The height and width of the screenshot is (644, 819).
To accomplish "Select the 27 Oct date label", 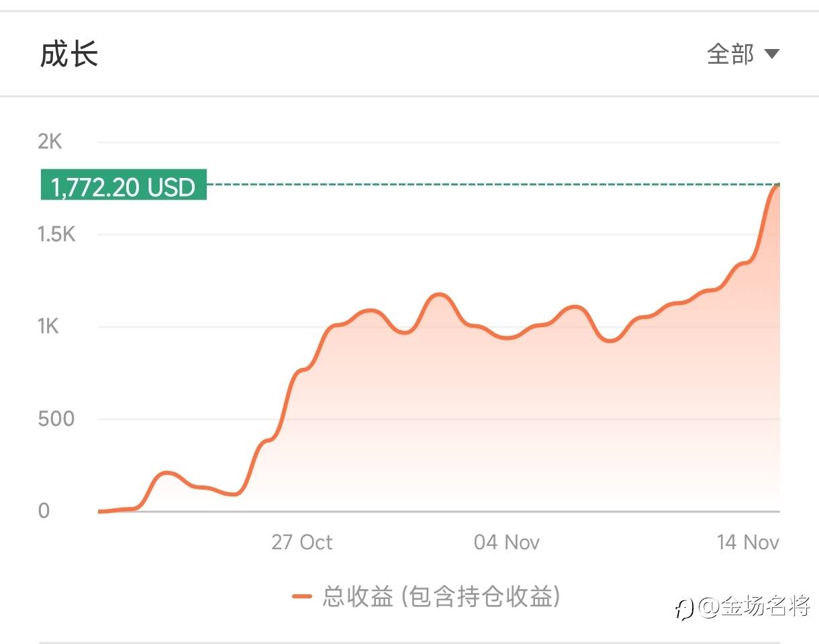I will coord(301,542).
